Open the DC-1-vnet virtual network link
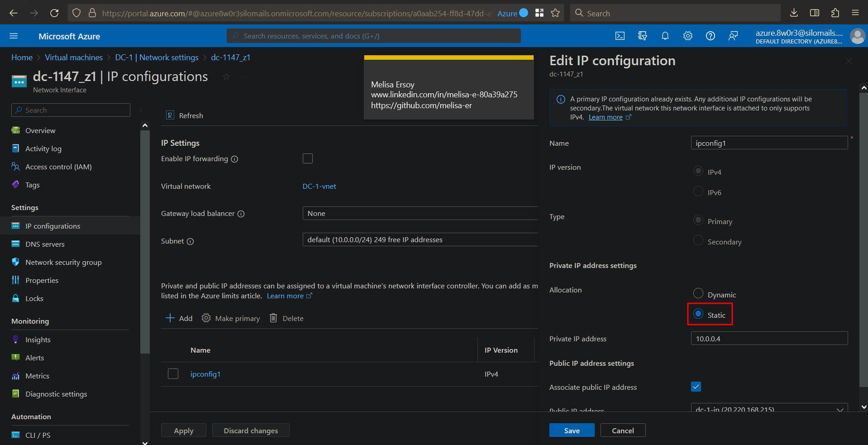 click(x=319, y=186)
